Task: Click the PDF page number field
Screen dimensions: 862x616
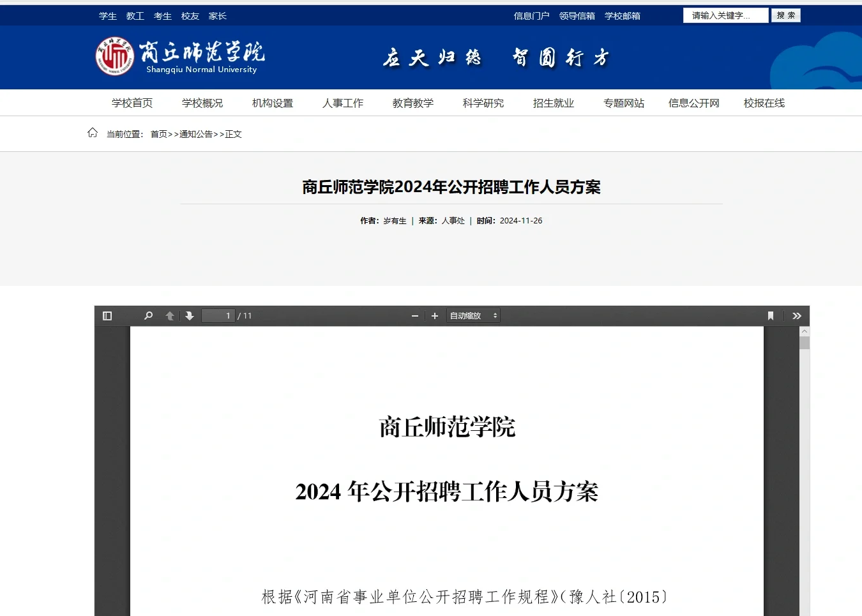Action: coord(218,316)
